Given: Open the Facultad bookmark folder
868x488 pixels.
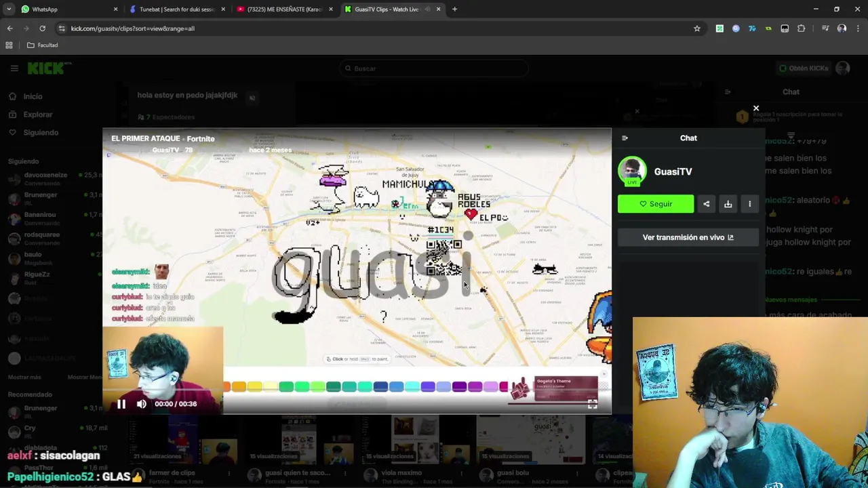Looking at the screenshot, I should point(43,45).
